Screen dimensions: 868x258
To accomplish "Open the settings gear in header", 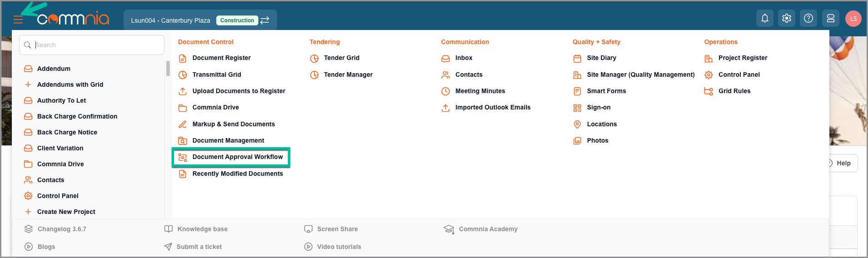I will click(x=787, y=19).
